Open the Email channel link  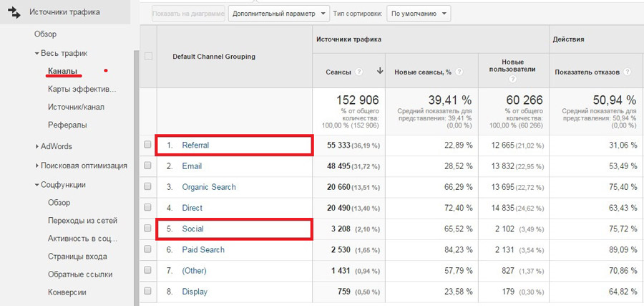click(192, 166)
